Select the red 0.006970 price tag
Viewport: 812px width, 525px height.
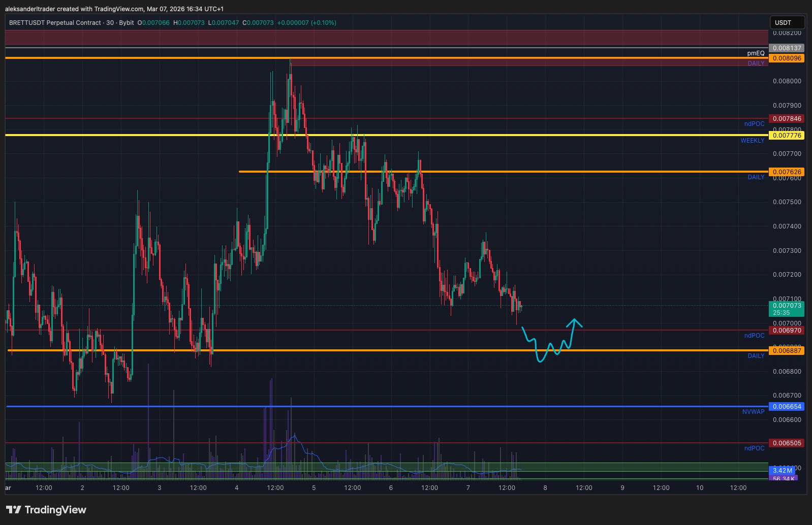(787, 331)
